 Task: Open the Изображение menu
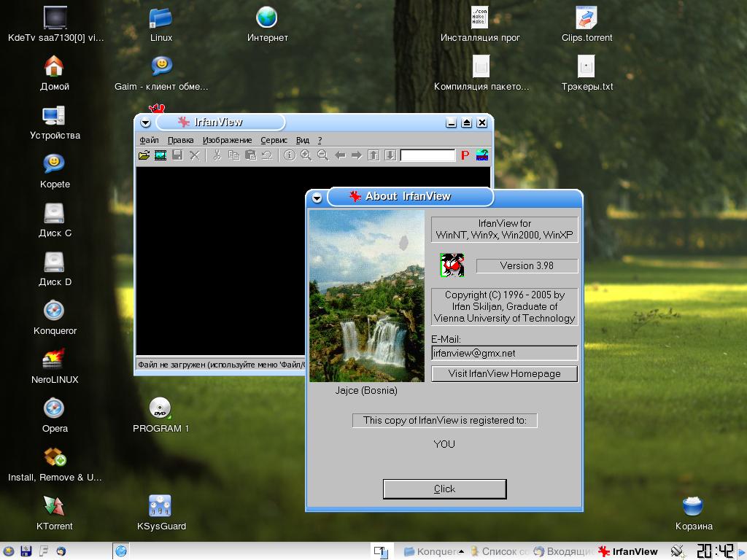(x=228, y=140)
